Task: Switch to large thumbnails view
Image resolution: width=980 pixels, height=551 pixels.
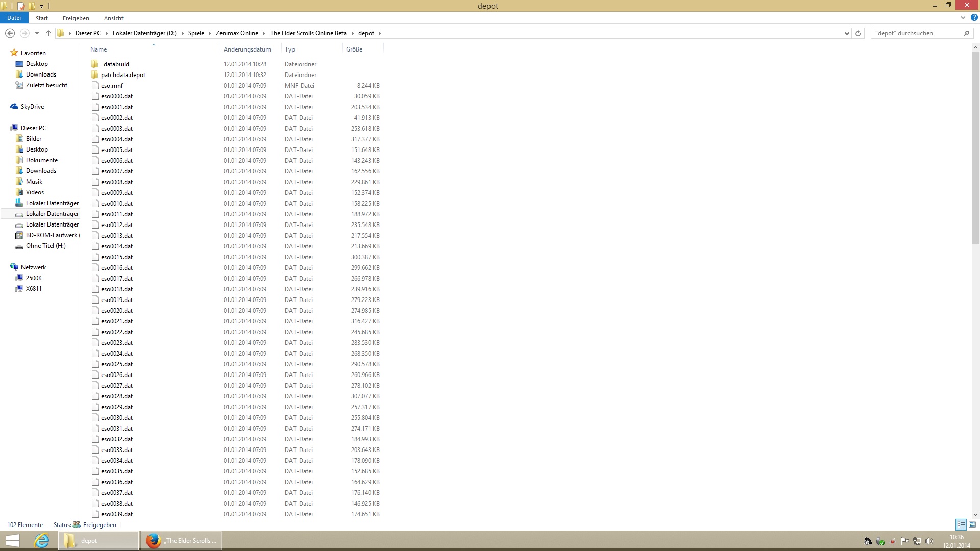Action: tap(972, 524)
